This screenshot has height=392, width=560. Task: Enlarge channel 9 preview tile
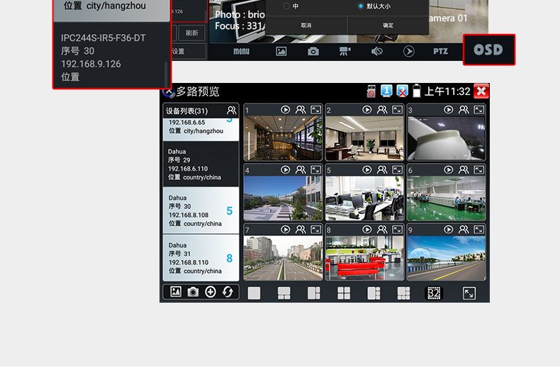click(478, 229)
